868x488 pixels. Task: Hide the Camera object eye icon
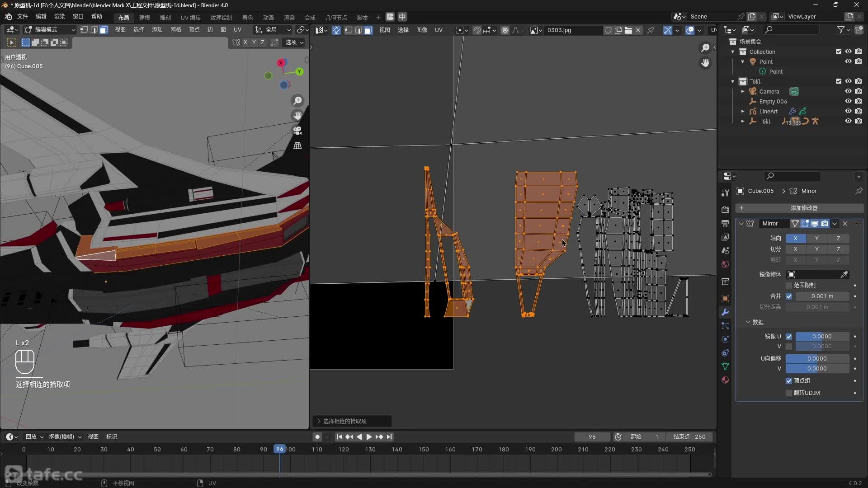click(x=849, y=91)
